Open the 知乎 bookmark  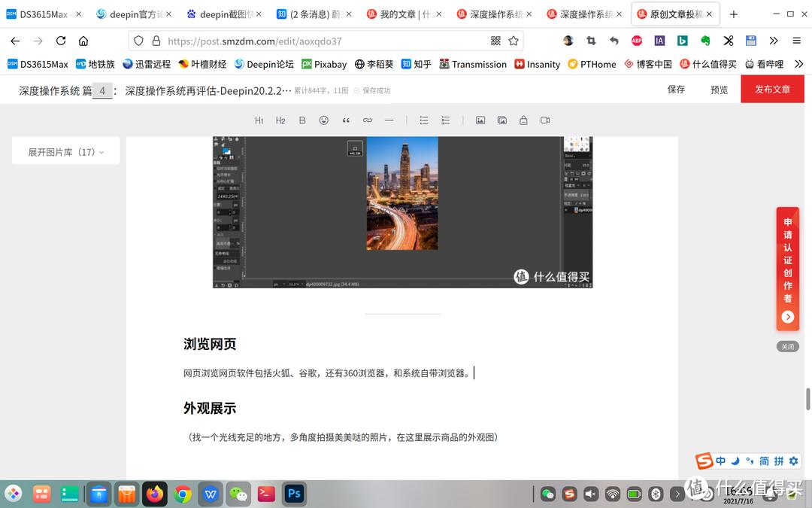pyautogui.click(x=416, y=64)
